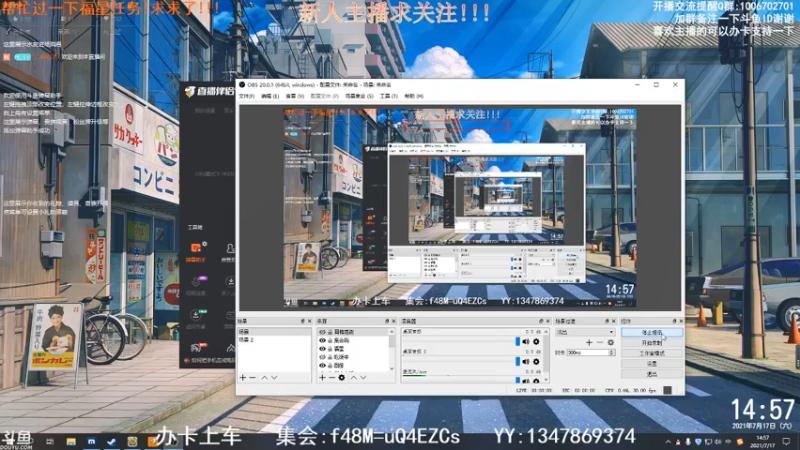
Task: Open the 查看(V) menu in OBS
Action: pos(294,96)
